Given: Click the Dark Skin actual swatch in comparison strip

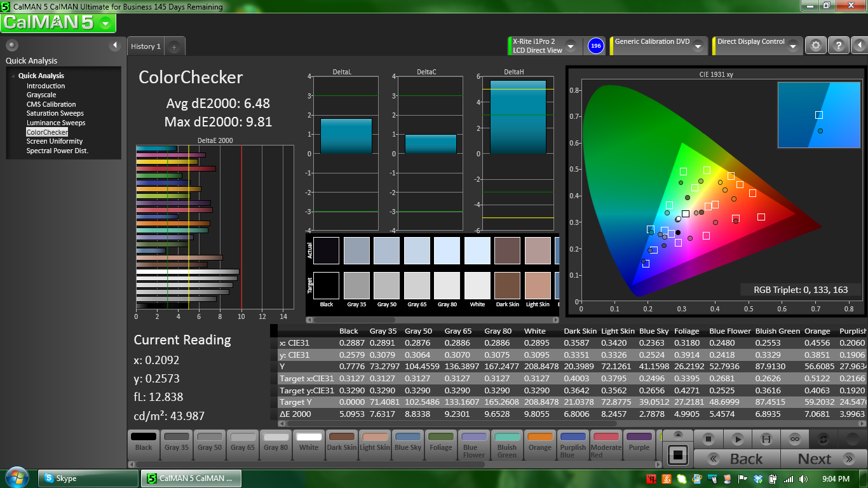Looking at the screenshot, I should [508, 250].
